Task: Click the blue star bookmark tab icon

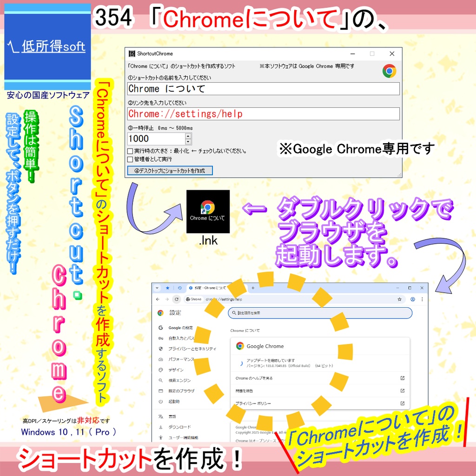Action: [167, 288]
